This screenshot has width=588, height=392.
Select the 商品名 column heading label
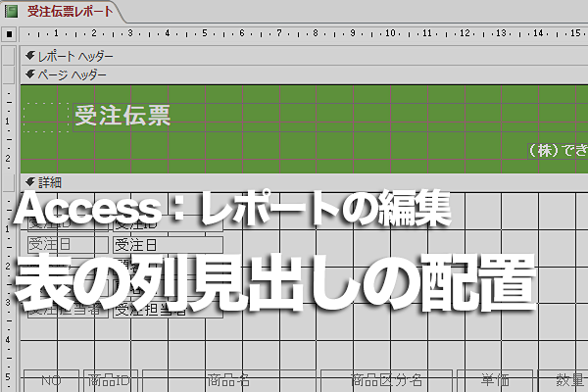click(x=228, y=380)
